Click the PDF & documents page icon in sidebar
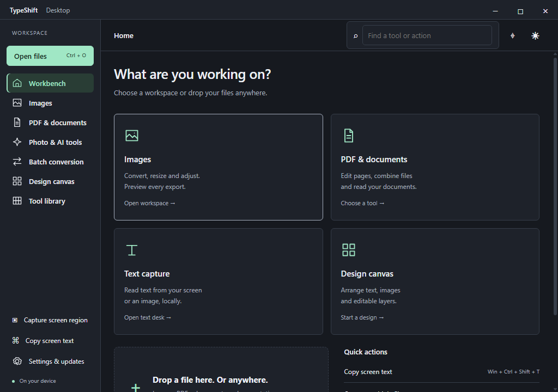The image size is (558, 392). pyautogui.click(x=17, y=122)
